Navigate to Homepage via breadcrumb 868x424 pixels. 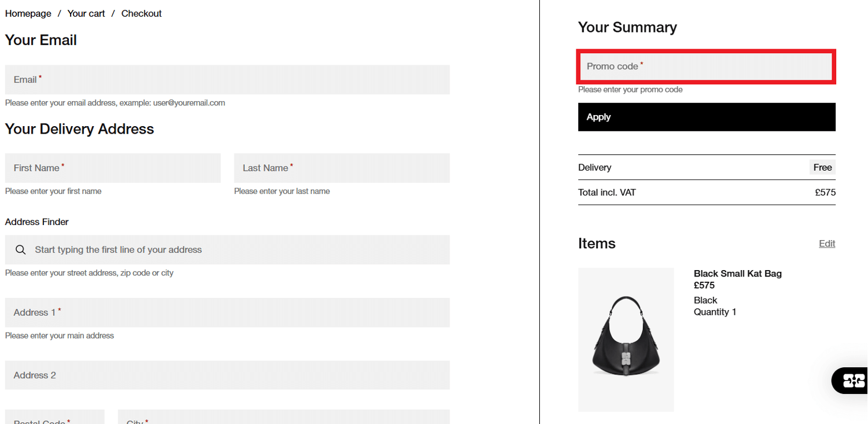(28, 13)
